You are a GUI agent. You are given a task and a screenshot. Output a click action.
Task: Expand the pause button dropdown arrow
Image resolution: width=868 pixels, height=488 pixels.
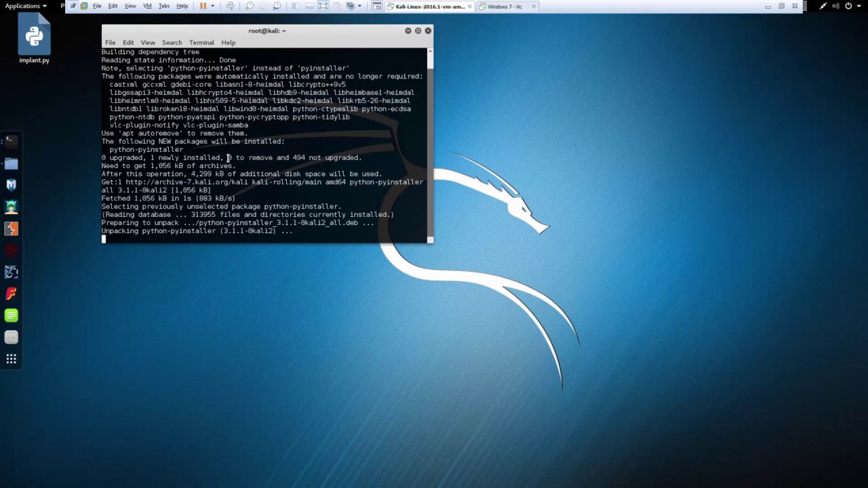(213, 6)
